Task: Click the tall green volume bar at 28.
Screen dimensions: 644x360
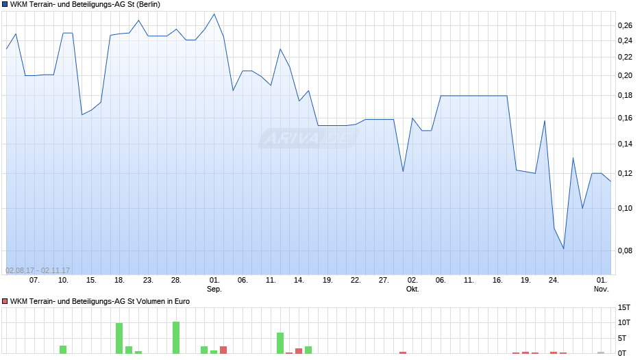Action: click(x=176, y=338)
